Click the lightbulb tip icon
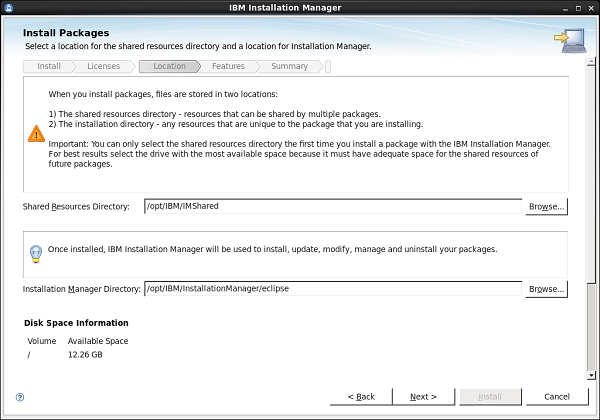Image resolution: width=600 pixels, height=420 pixels. (36, 254)
